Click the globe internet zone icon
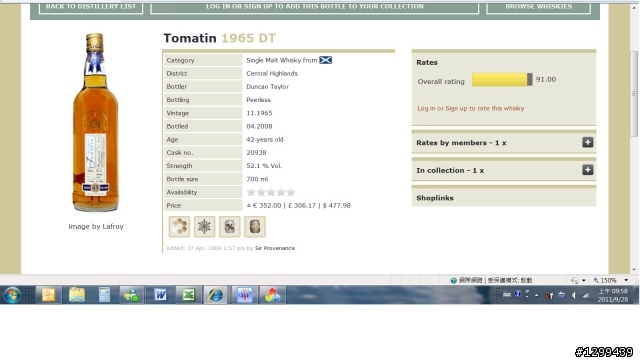 (453, 280)
